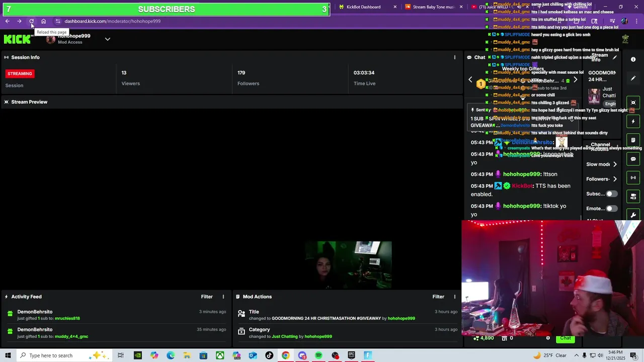Open the wrench tools sidebar icon

pyautogui.click(x=633, y=215)
